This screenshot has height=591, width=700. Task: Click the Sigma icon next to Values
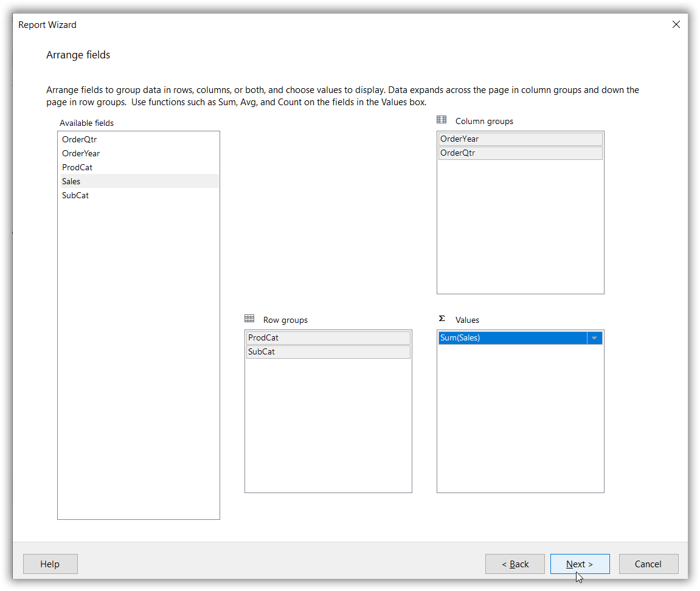click(442, 317)
